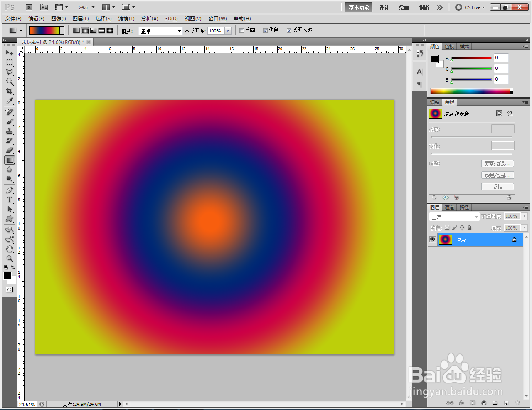The height and width of the screenshot is (410, 532).
Task: Add pixel mask in Masks panel
Action: (499, 114)
